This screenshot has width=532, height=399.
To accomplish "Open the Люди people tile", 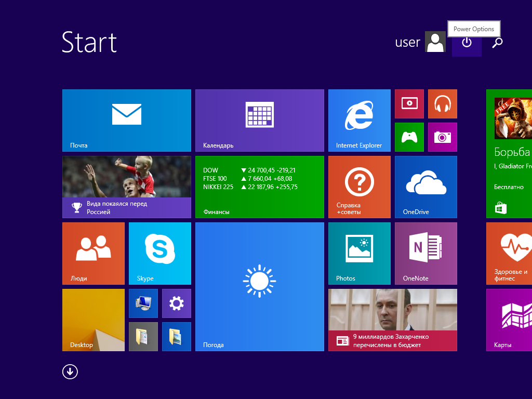I will 94,254.
